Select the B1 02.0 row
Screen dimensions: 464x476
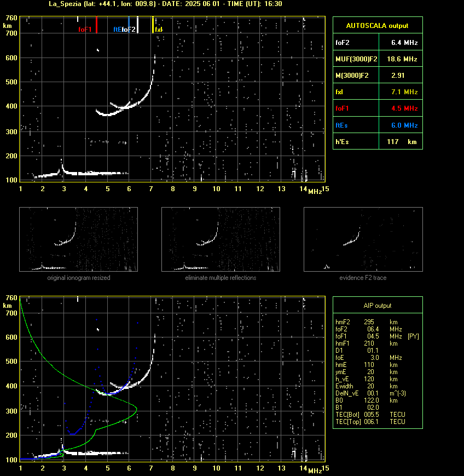pyautogui.click(x=357, y=408)
